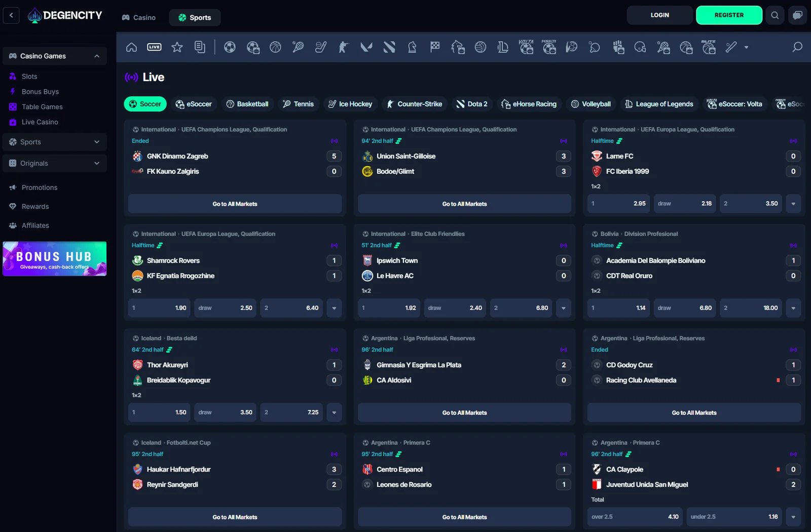Select the Ice Hockey live filter tab
This screenshot has height=532, width=811.
click(x=350, y=104)
